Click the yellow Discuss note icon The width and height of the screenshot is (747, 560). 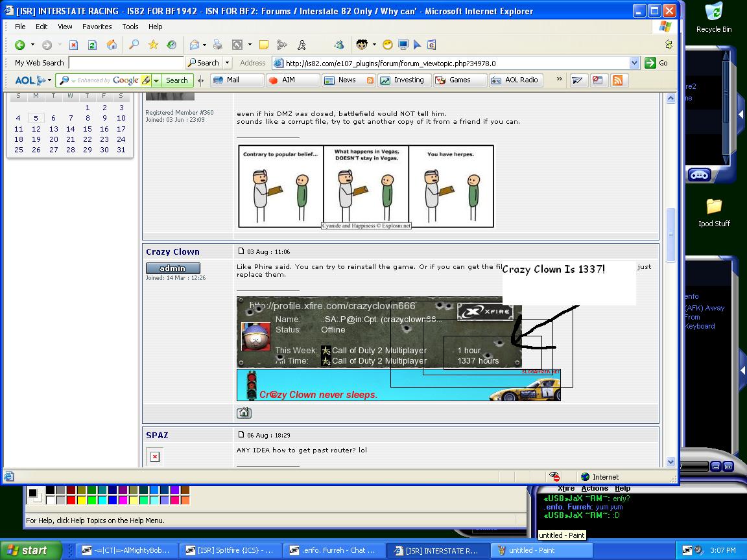(263, 45)
